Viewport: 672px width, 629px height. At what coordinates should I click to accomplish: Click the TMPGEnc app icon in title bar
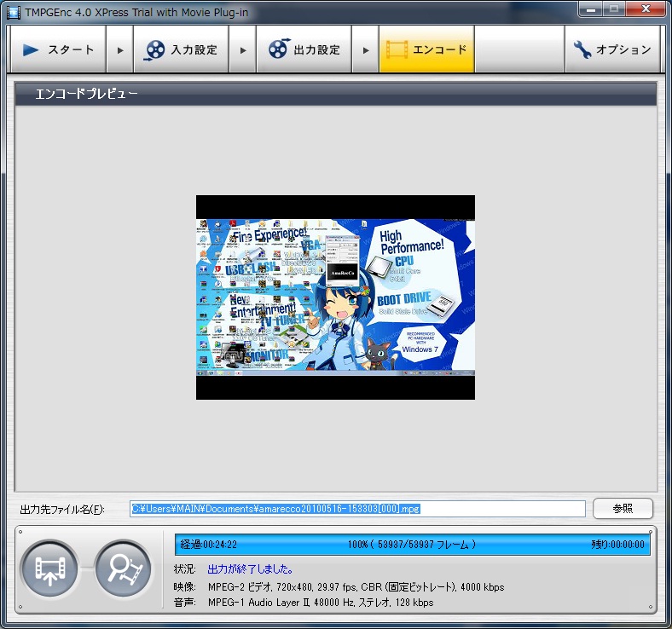(x=14, y=12)
